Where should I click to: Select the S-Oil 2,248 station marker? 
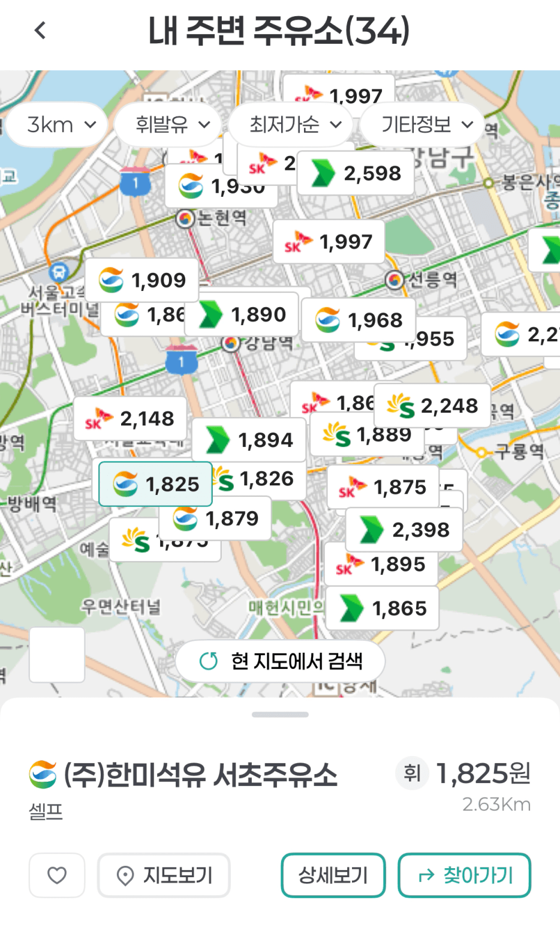(432, 406)
